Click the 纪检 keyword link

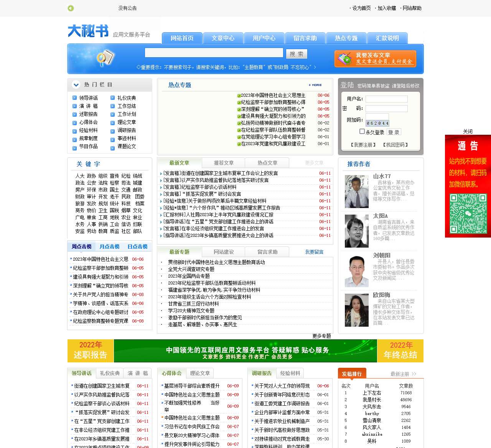(x=126, y=176)
